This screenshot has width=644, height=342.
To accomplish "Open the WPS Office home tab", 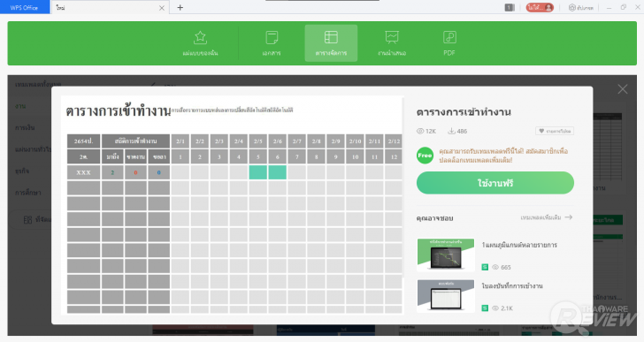I will pyautogui.click(x=24, y=7).
